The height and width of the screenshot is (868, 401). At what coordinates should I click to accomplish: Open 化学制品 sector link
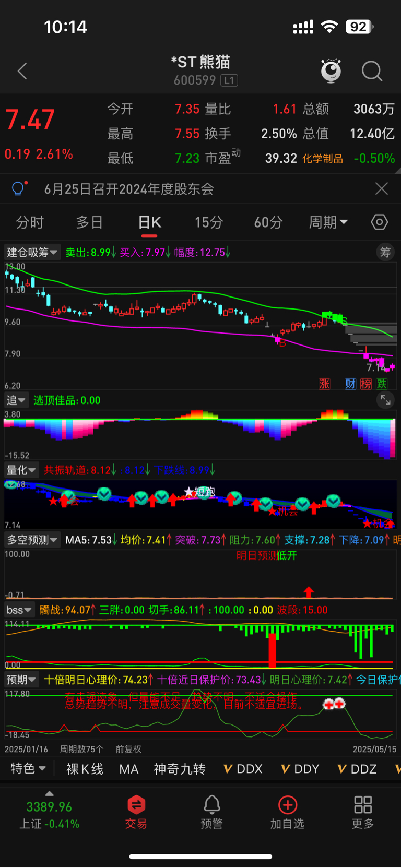323,159
